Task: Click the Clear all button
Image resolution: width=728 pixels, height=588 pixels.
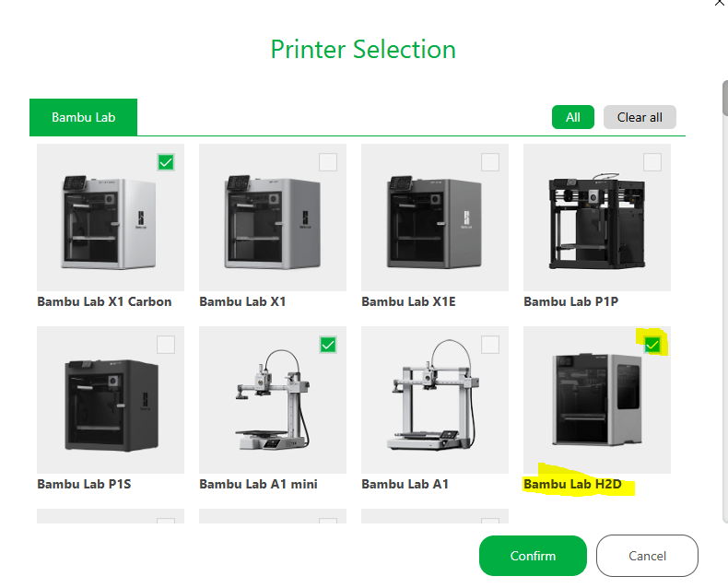Action: coord(640,117)
